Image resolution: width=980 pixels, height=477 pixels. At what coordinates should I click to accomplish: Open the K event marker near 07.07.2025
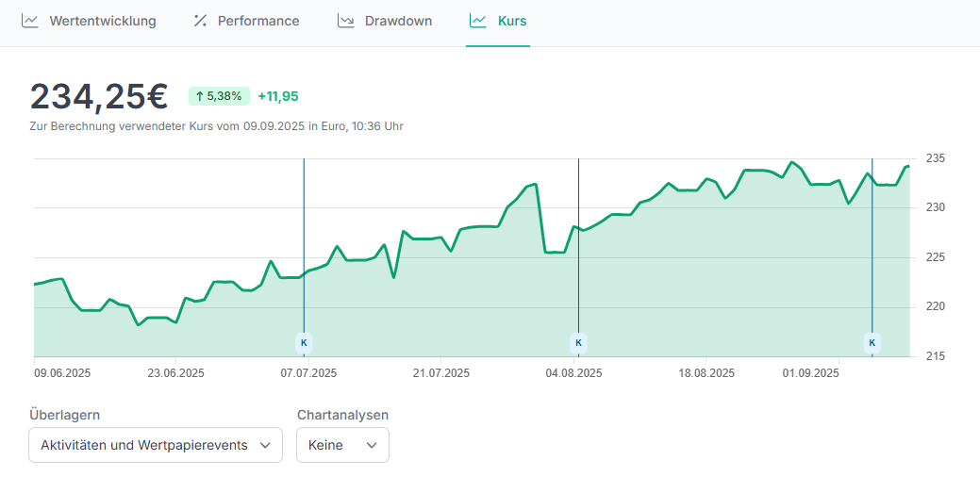[x=303, y=342]
